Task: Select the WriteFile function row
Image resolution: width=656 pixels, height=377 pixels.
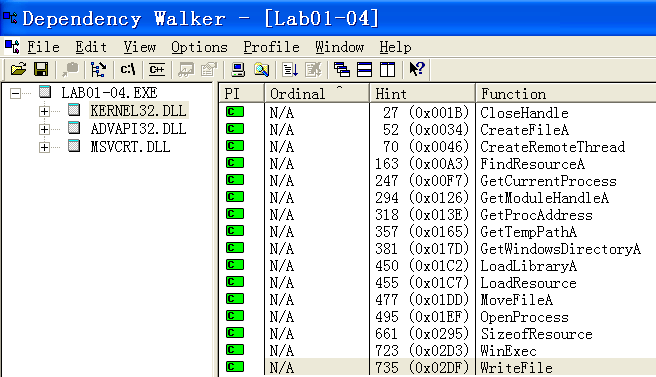Action: pos(438,367)
